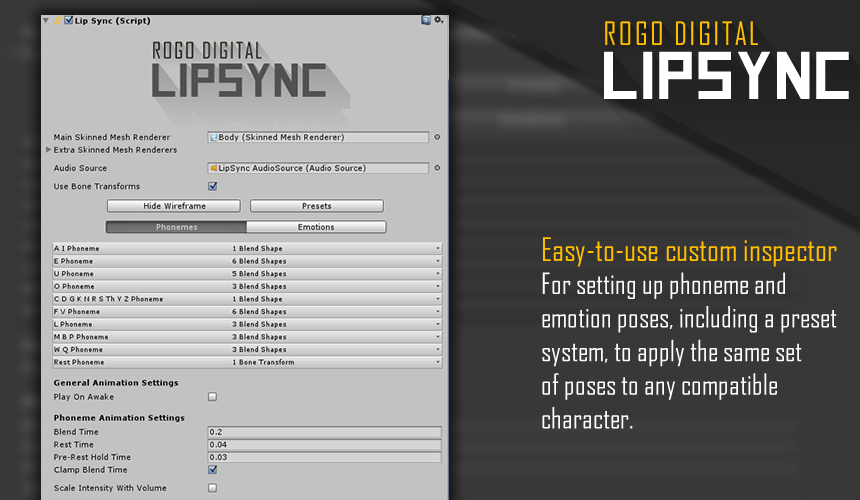The width and height of the screenshot is (860, 500).
Task: Open the Presets button
Action: pyautogui.click(x=316, y=206)
